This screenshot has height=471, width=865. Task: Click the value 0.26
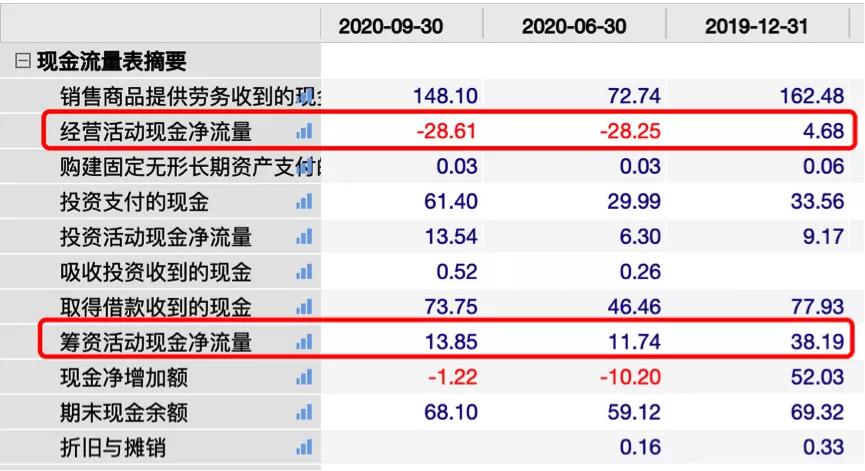pos(640,272)
